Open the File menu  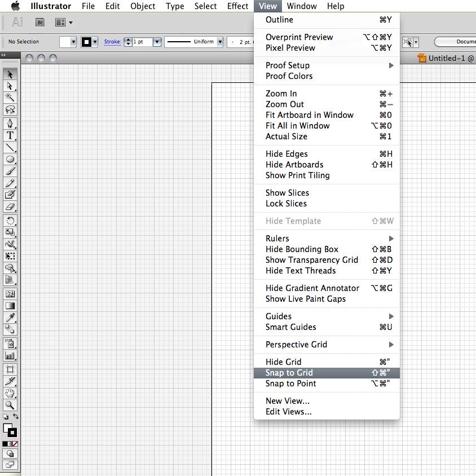point(88,6)
